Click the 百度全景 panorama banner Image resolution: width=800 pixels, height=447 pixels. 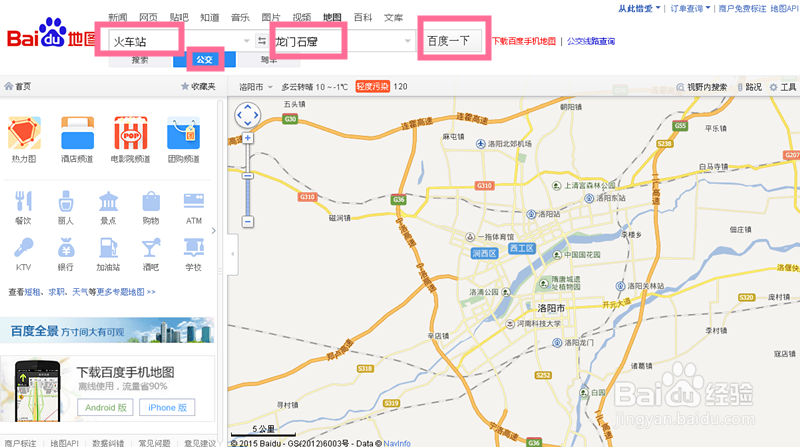107,330
